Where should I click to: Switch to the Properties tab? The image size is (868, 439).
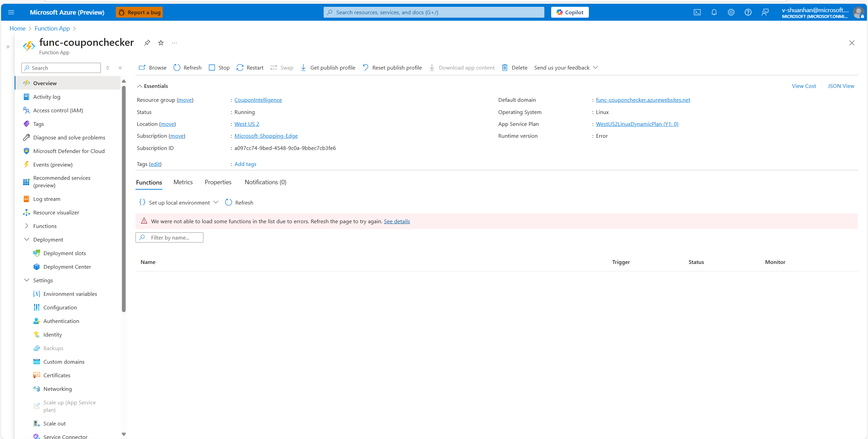(x=218, y=182)
